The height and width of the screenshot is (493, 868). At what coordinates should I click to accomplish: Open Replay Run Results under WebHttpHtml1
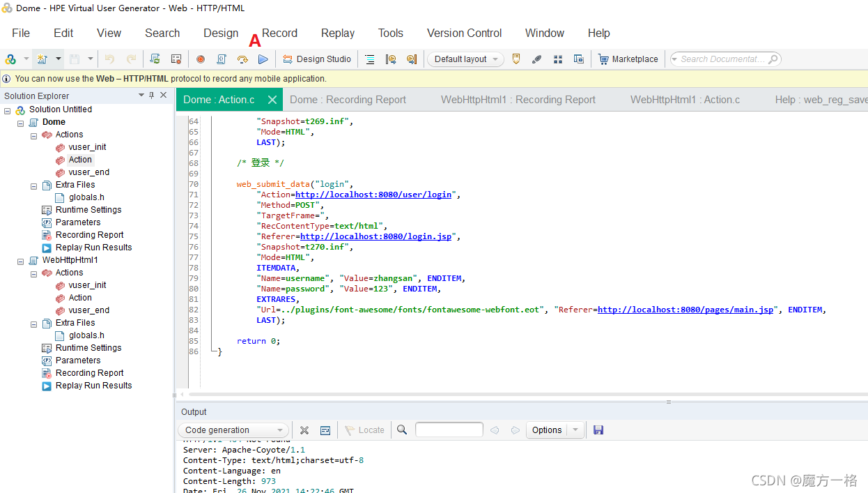pos(93,386)
